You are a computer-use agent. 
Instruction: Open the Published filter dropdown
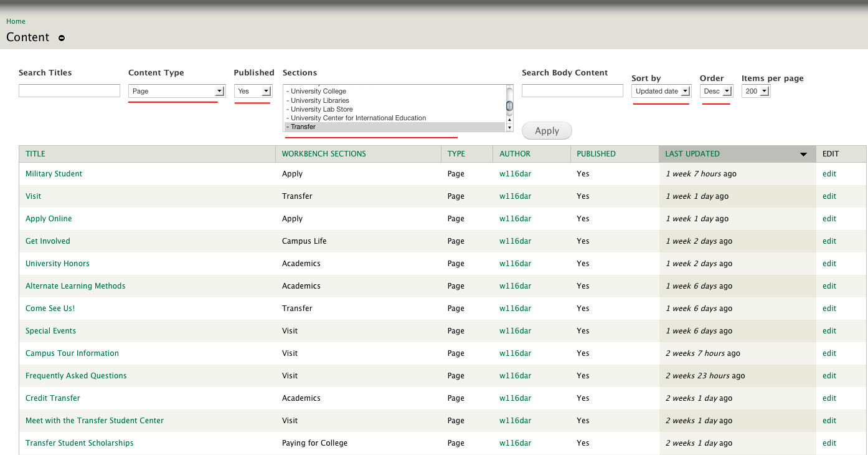click(253, 91)
